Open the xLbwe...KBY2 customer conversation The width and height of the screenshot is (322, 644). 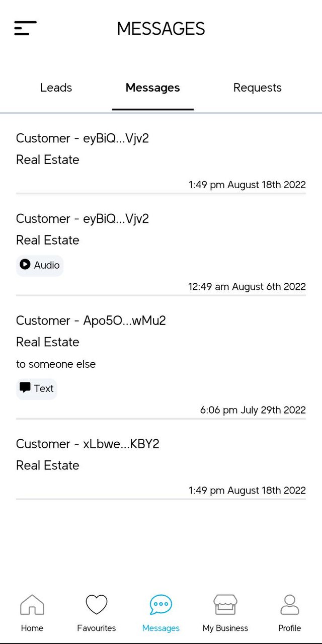[x=88, y=444]
